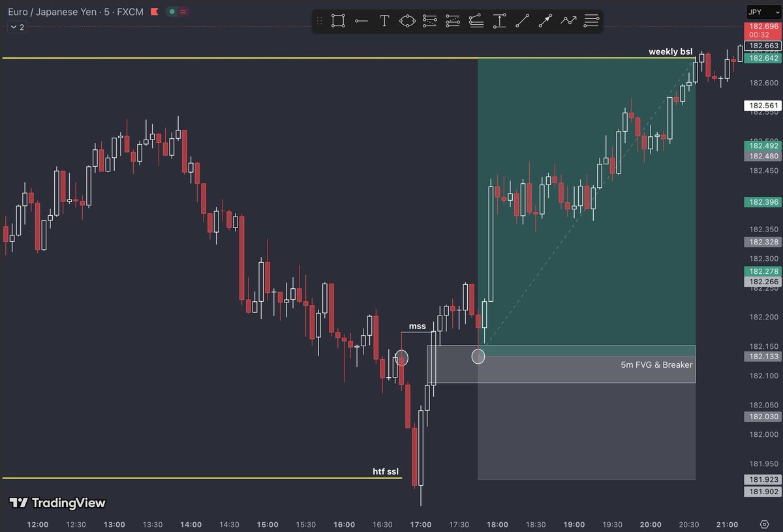Select the circle marker on the entry candle
Screen dimensions: 783x532
[x=478, y=356]
